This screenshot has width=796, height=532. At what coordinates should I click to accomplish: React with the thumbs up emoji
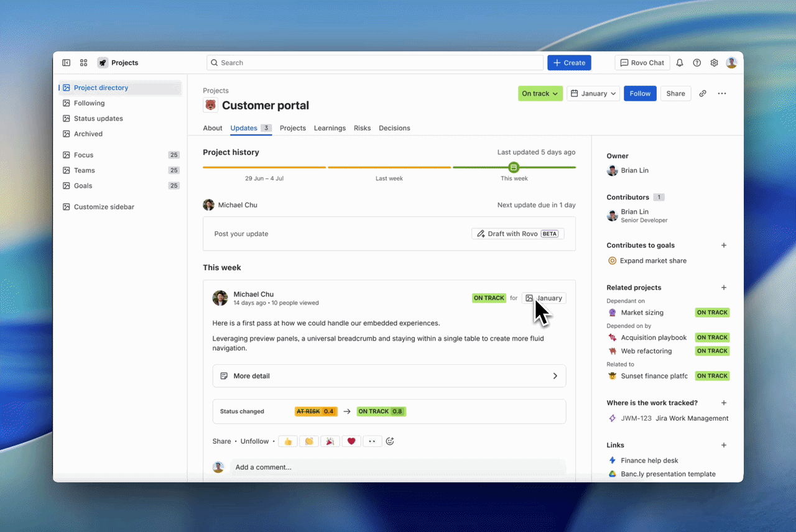[x=287, y=441]
